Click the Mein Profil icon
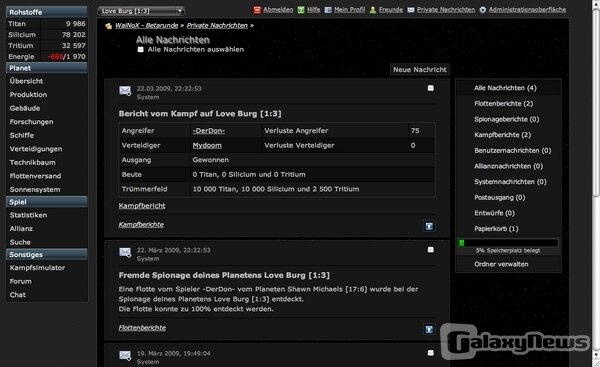The height and width of the screenshot is (367, 600). coord(328,10)
